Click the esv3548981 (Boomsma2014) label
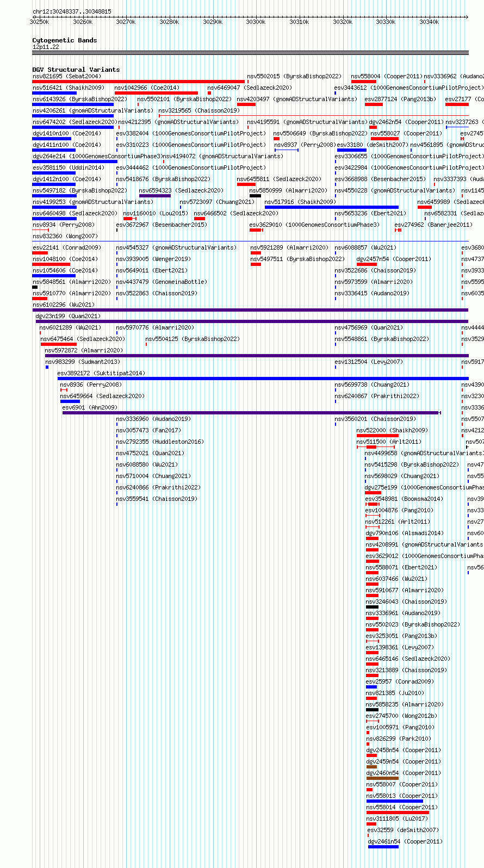 [405, 499]
